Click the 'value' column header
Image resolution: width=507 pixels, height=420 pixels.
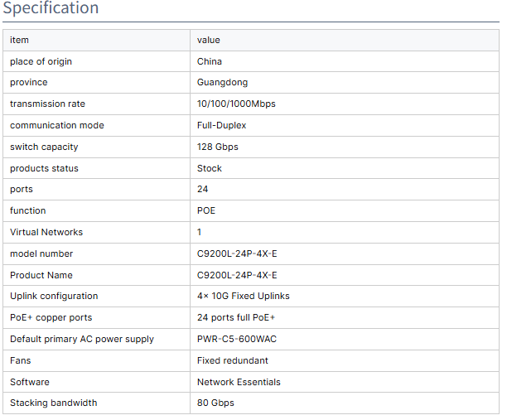pyautogui.click(x=208, y=40)
